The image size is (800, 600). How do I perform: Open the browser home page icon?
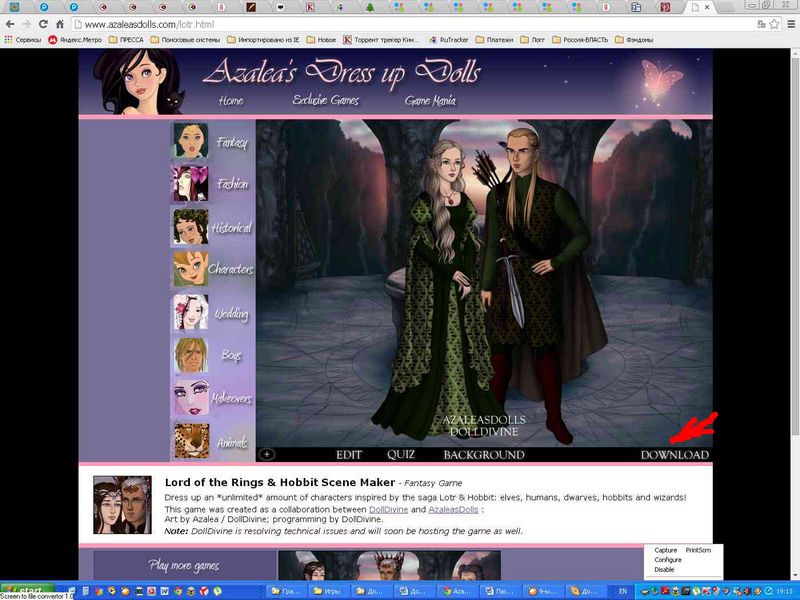click(60, 24)
